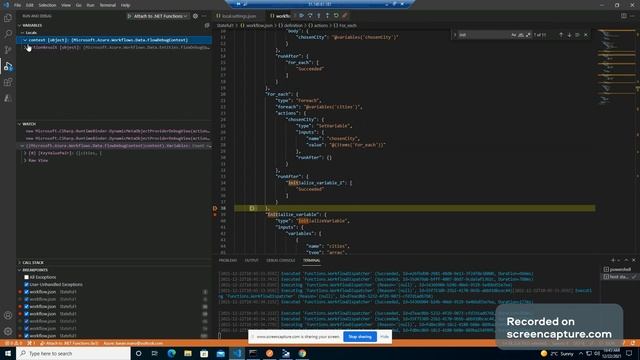Open the Help menu
The height and width of the screenshot is (360, 640).
[x=125, y=5]
